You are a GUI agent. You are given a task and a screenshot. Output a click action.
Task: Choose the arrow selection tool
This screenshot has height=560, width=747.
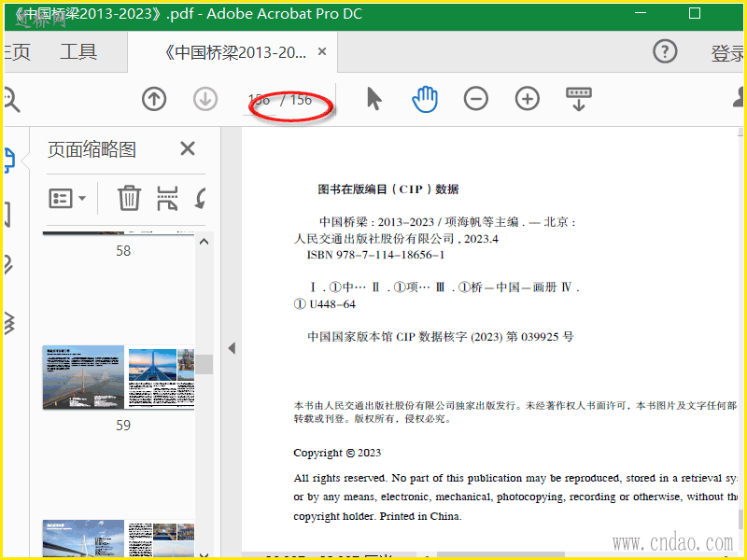[x=374, y=99]
